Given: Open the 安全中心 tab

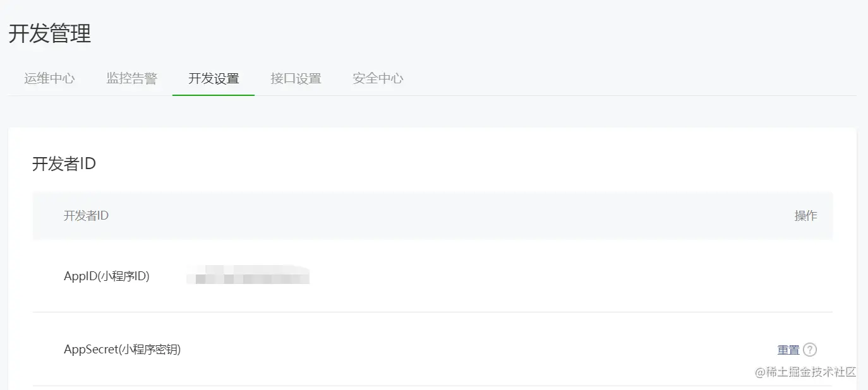Looking at the screenshot, I should click(378, 79).
